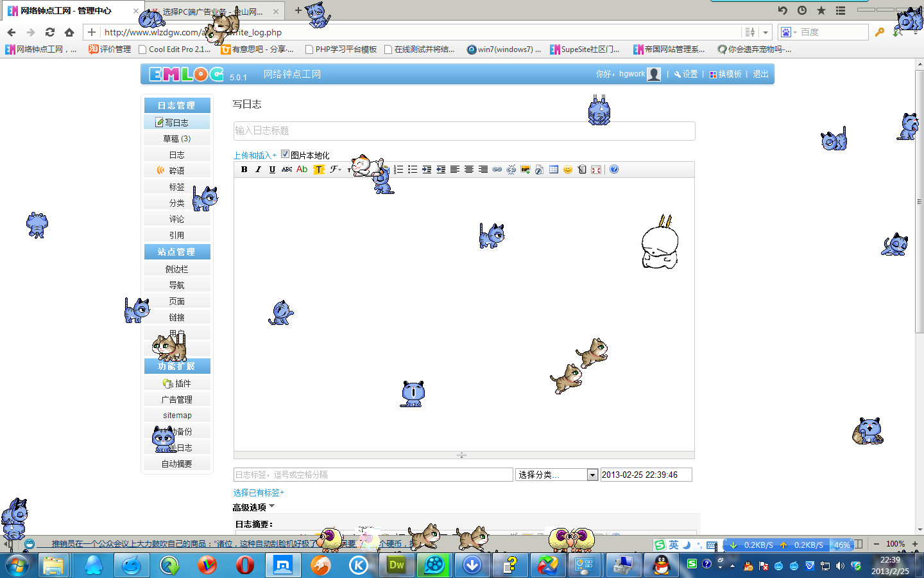This screenshot has height=578, width=924.
Task: Underline text in the editor toolbar
Action: 272,170
